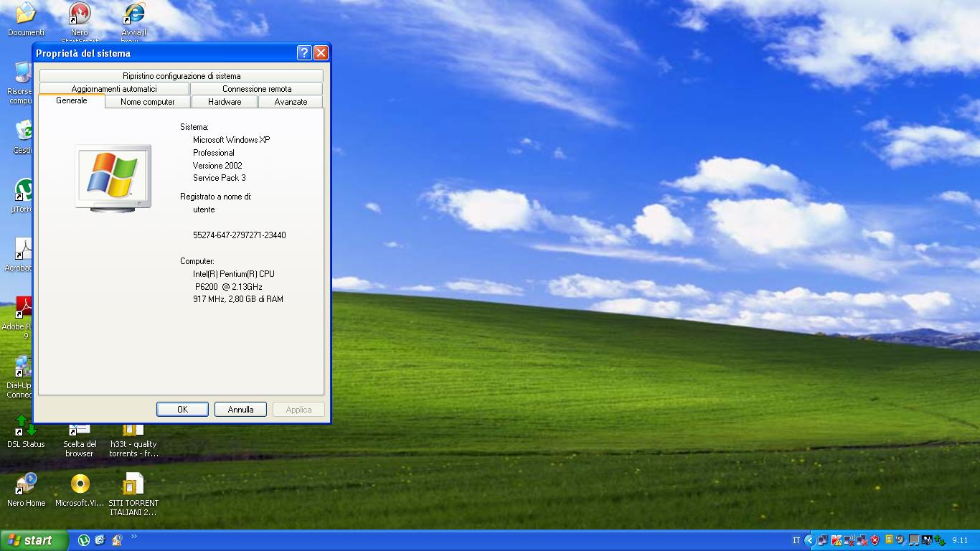980x551 pixels.
Task: Click the product ID 55274-647-2797271-23440 text
Action: tap(240, 235)
